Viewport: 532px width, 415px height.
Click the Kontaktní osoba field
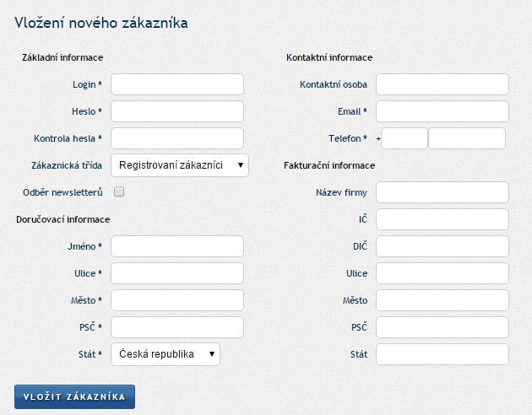442,84
